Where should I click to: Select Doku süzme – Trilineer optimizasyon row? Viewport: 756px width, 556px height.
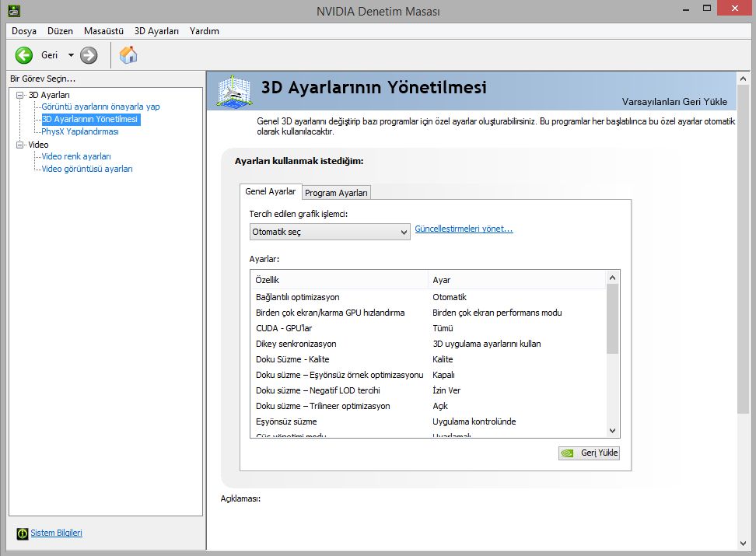coord(428,406)
